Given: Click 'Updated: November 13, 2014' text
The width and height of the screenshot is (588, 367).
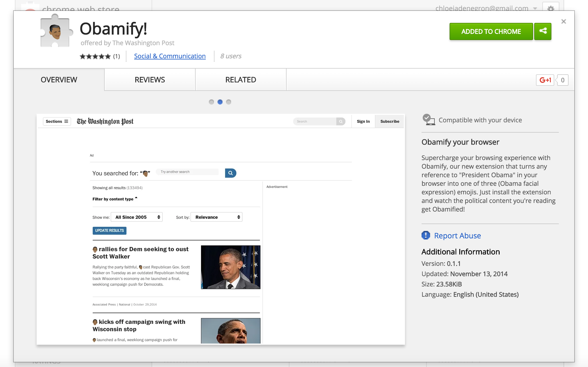Looking at the screenshot, I should (464, 274).
